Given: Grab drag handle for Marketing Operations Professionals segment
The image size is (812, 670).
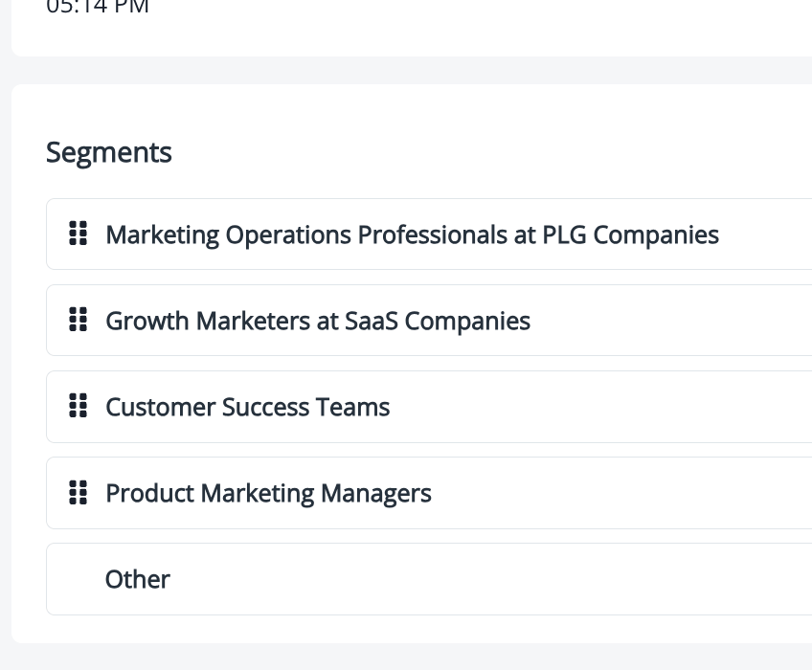Looking at the screenshot, I should point(79,233).
